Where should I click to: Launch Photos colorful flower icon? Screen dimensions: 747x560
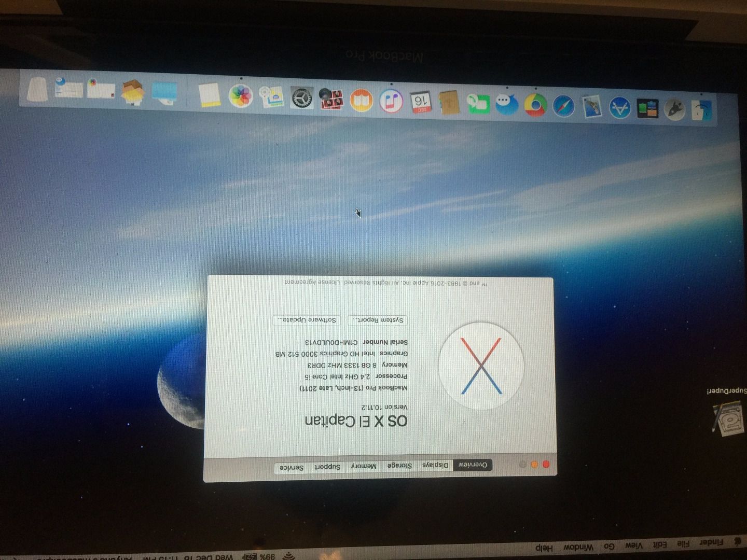tap(241, 96)
